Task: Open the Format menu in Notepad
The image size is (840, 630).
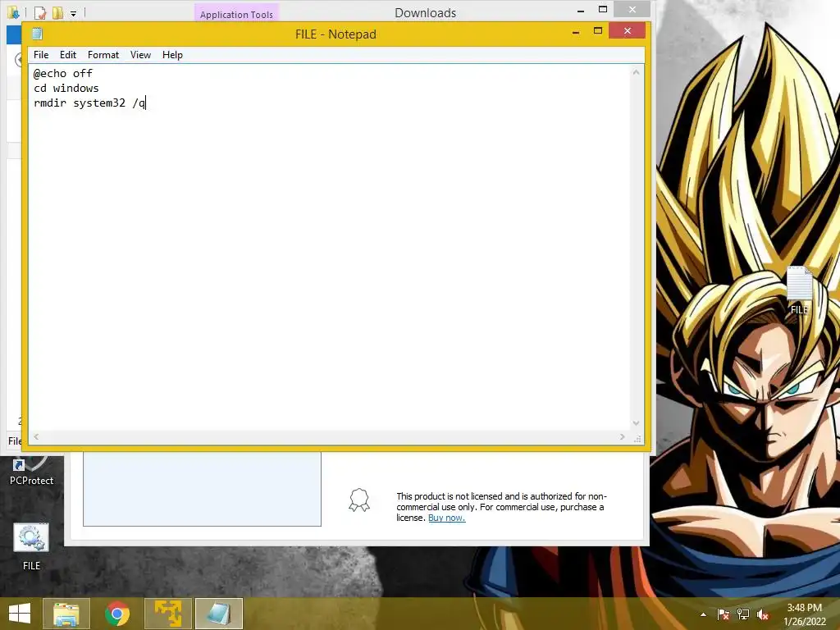Action: [103, 55]
